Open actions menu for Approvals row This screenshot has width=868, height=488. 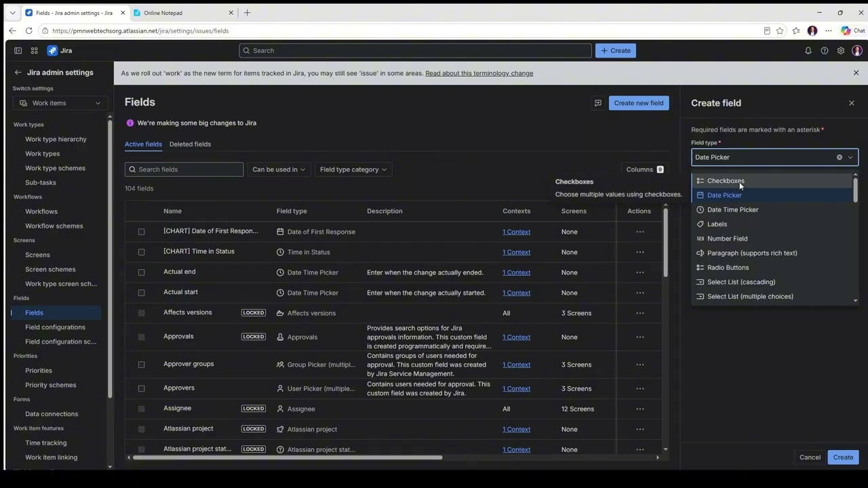pyautogui.click(x=640, y=337)
